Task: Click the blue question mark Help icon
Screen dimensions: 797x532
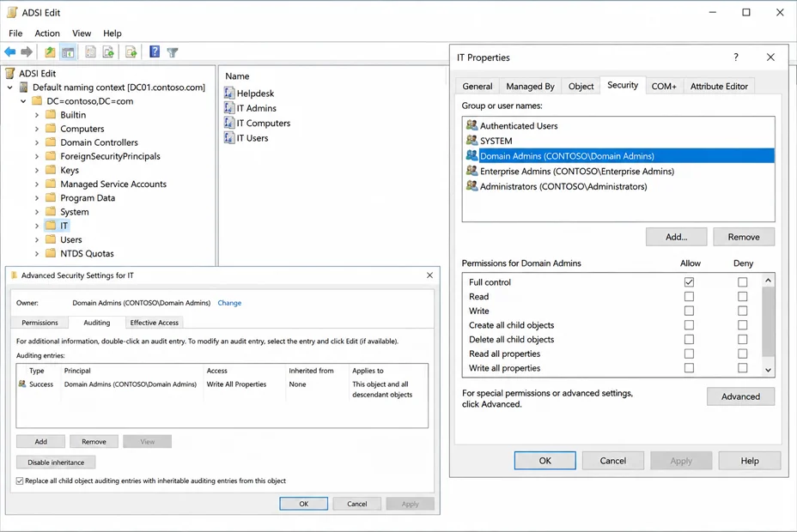Action: (155, 51)
